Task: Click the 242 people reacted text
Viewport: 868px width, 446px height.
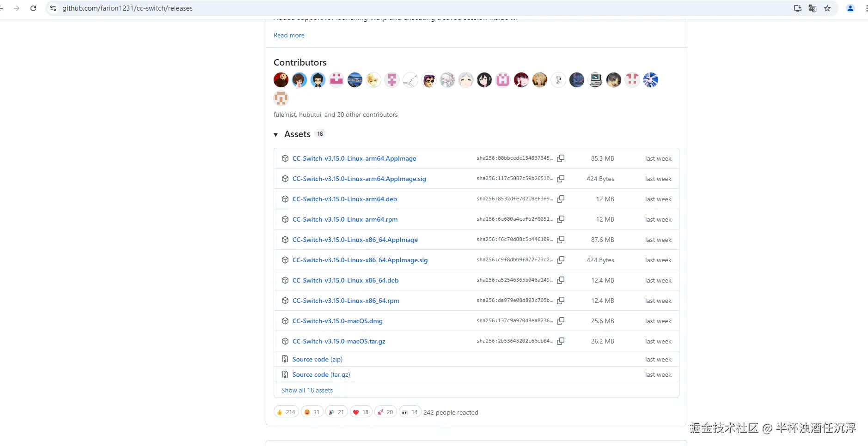Action: 451,412
